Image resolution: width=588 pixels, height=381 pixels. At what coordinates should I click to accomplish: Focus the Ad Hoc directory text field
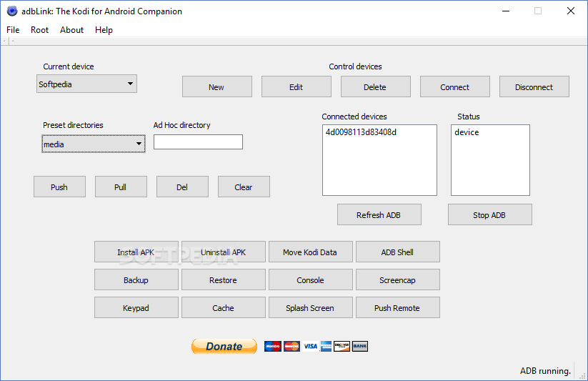click(x=198, y=142)
